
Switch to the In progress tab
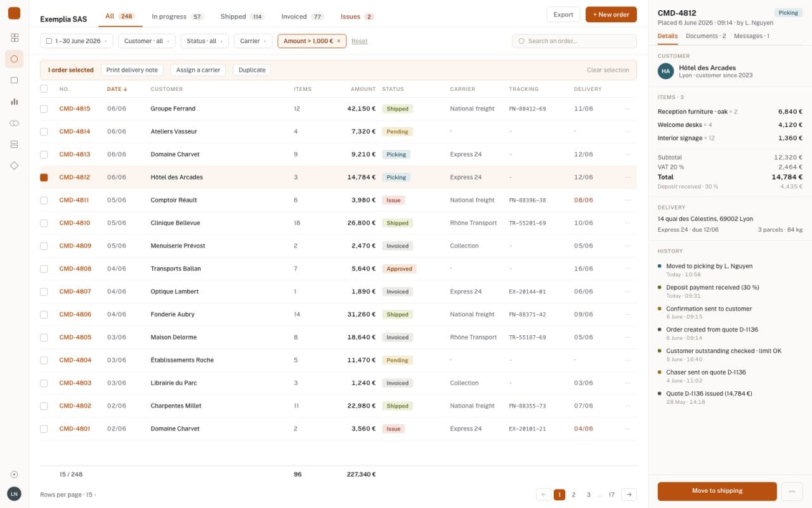point(178,17)
